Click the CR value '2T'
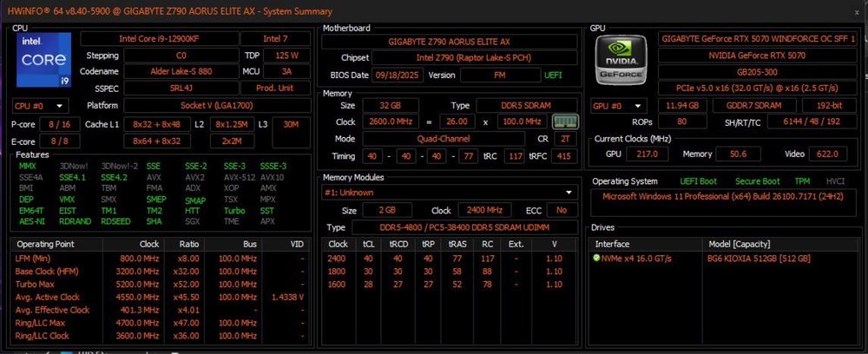This screenshot has height=354, width=868. click(565, 139)
